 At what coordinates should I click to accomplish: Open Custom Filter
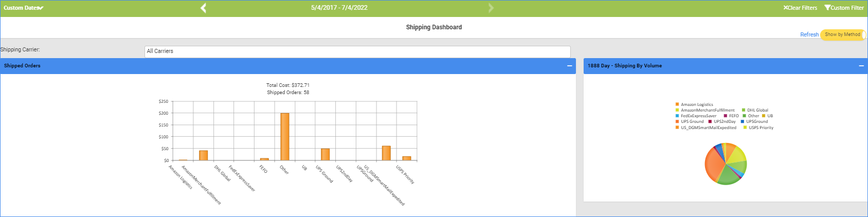coord(844,8)
